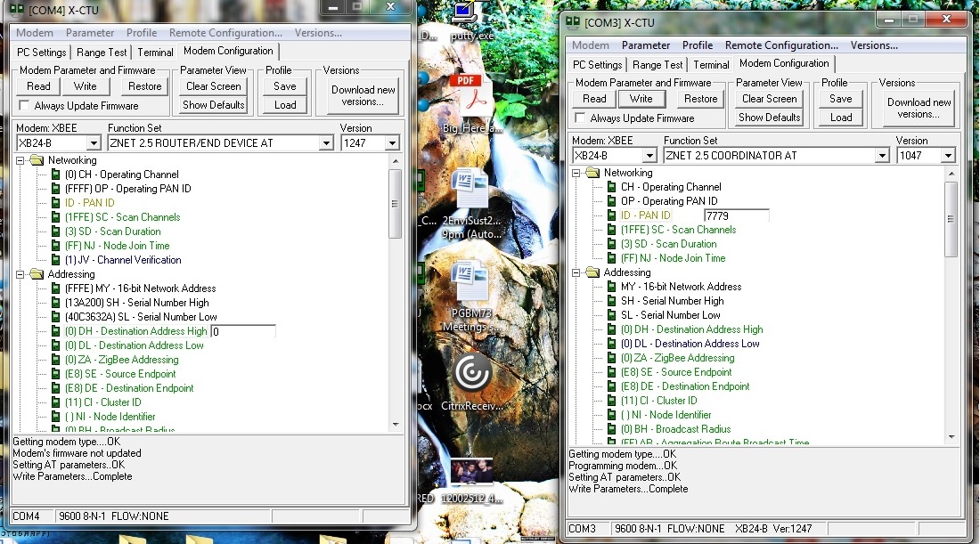Image resolution: width=980 pixels, height=544 pixels.
Task: Click the green icon beside (FFFF) OP in COM4
Action: pos(55,189)
